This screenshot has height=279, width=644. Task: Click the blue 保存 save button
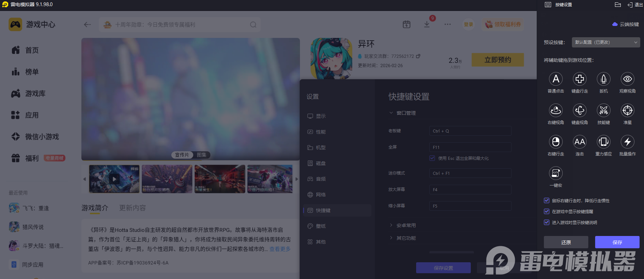click(x=617, y=242)
